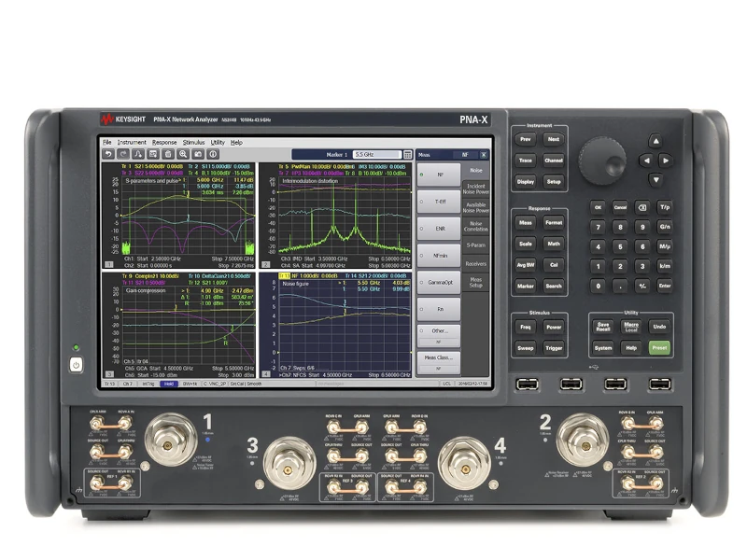Select NF measurement radio softkey
The image size is (747, 560).
[439, 175]
